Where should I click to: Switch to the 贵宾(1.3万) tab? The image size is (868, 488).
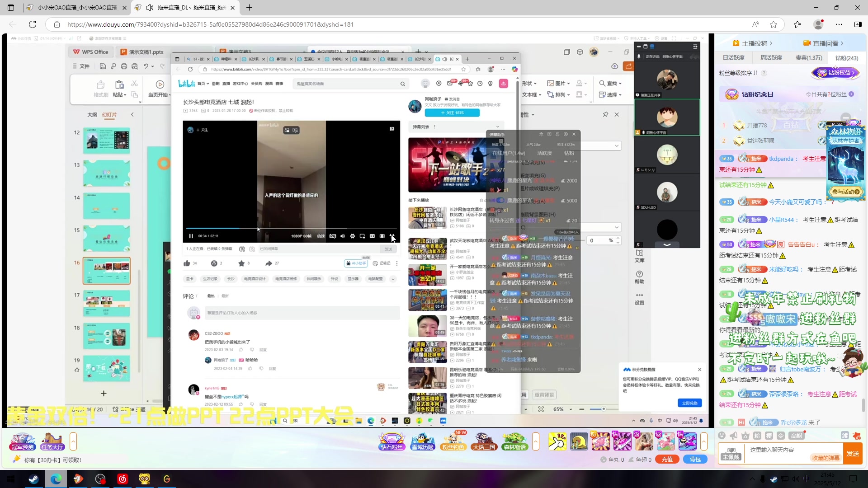809,58
